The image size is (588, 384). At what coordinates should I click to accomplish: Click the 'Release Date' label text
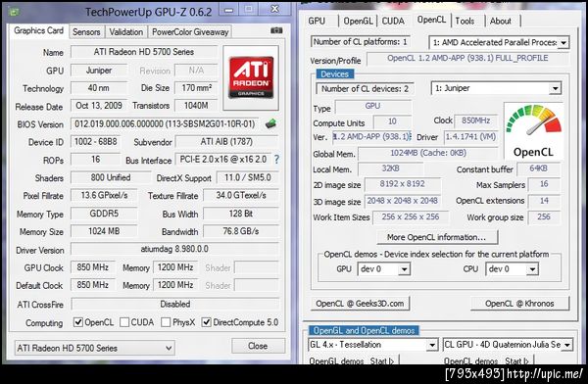pos(39,107)
